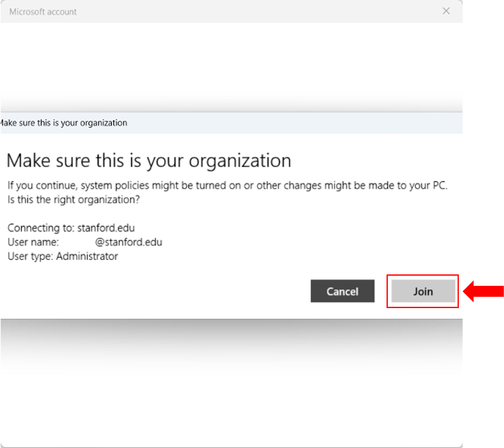The width and height of the screenshot is (504, 448).
Task: Click the Join button inside the red highlight box
Action: [423, 291]
